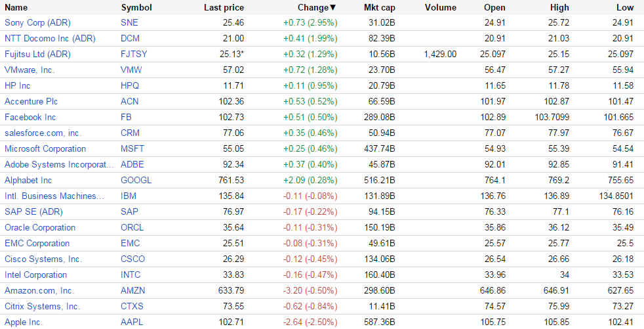Image resolution: width=644 pixels, height=329 pixels.
Task: Sort table by Change column arrow
Action: 332,8
